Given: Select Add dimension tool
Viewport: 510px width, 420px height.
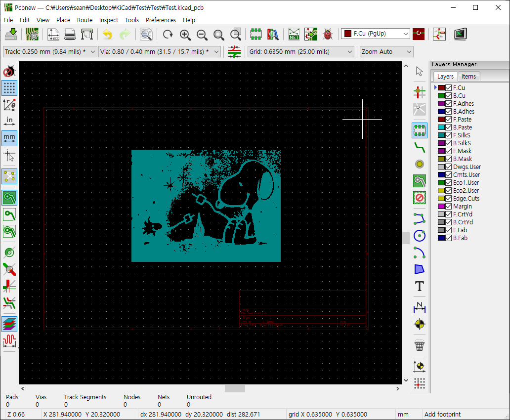Looking at the screenshot, I should click(419, 307).
